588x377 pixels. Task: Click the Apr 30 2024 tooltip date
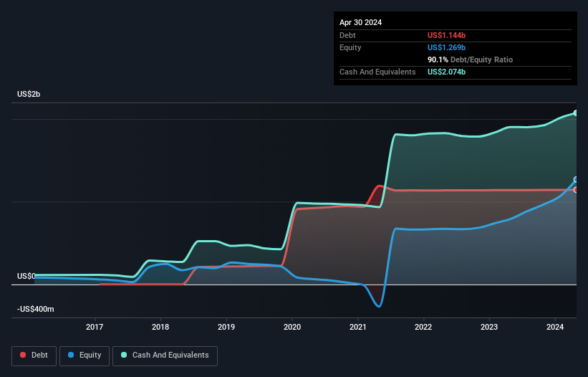click(x=361, y=22)
